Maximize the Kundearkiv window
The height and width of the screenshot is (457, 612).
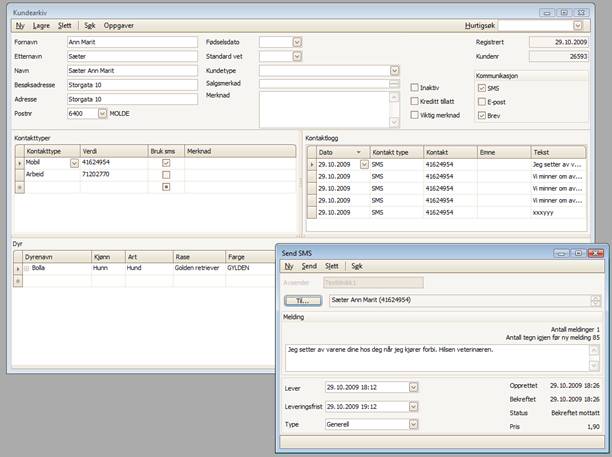[x=564, y=13]
